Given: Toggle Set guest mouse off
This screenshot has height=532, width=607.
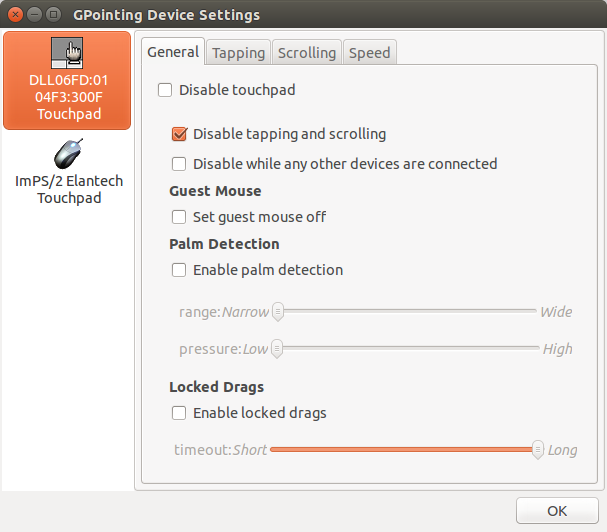Looking at the screenshot, I should [179, 217].
